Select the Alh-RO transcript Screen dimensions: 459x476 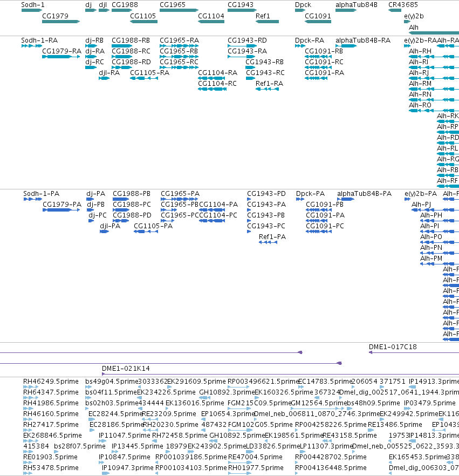pyautogui.click(x=434, y=111)
